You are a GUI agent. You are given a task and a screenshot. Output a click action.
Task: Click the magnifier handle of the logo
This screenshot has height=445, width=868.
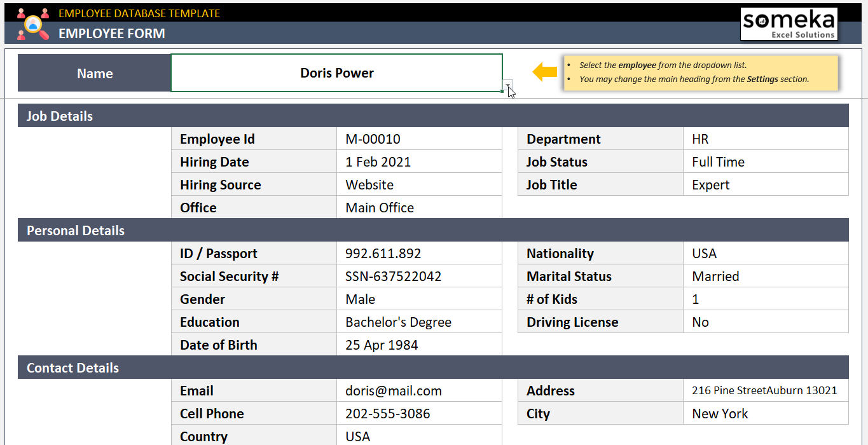(x=44, y=36)
